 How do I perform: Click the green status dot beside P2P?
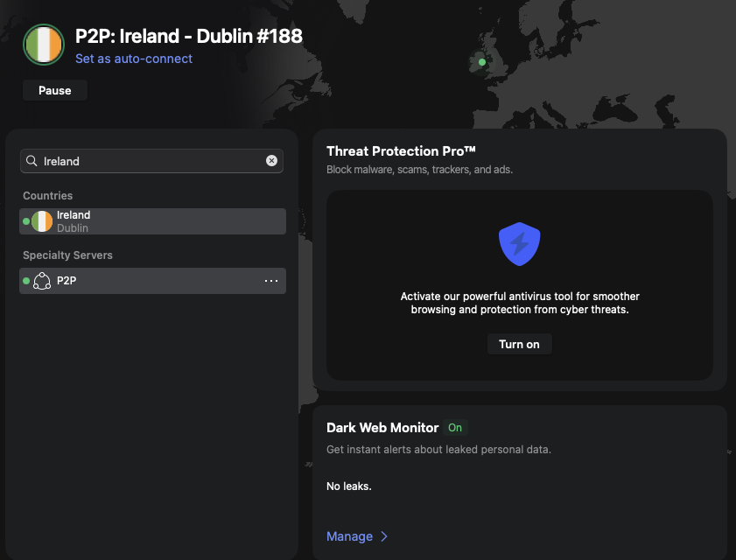click(x=26, y=281)
